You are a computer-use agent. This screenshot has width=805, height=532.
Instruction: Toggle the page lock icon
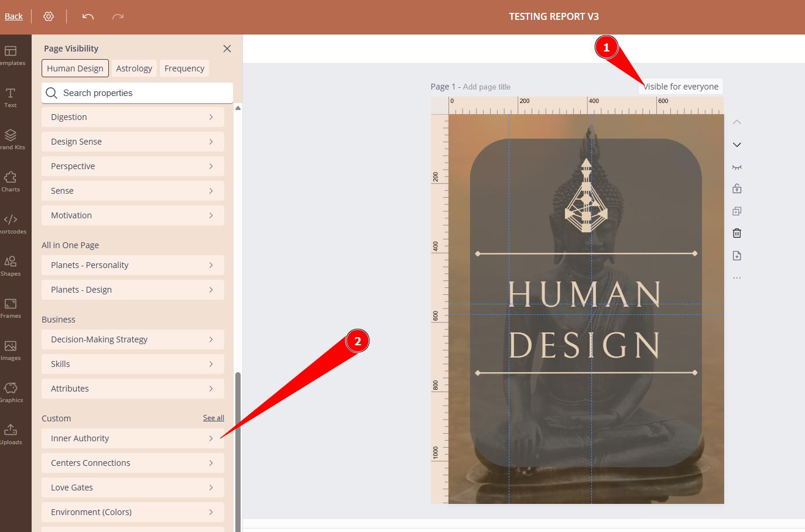737,189
